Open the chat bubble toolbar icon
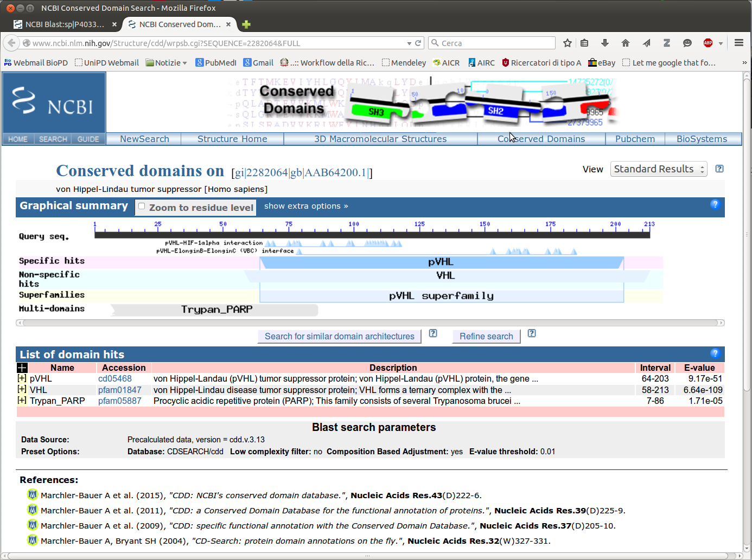The width and height of the screenshot is (752, 560). (x=687, y=43)
